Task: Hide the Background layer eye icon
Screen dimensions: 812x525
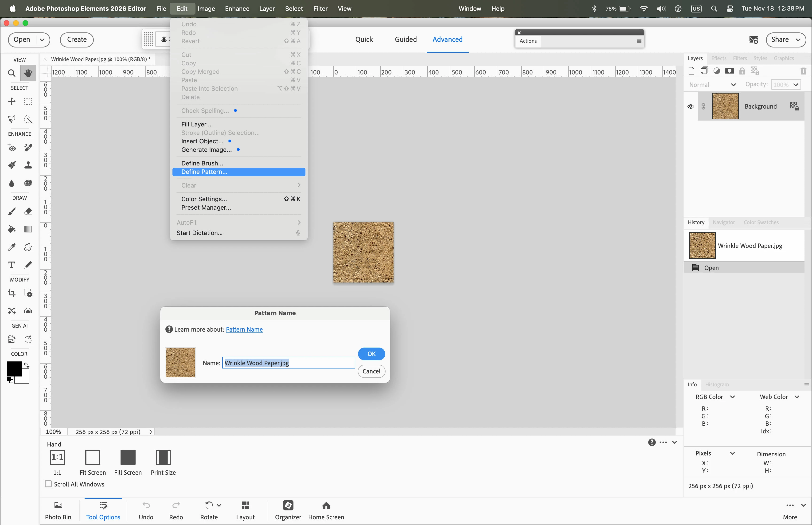Action: click(x=691, y=106)
